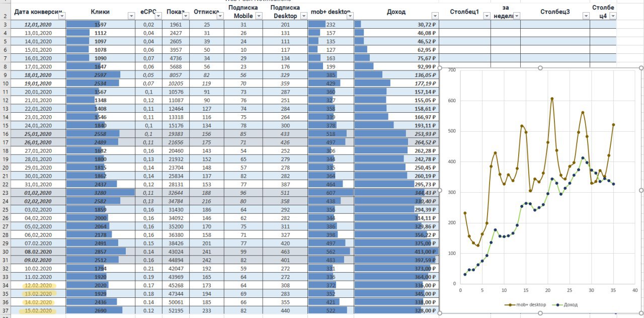Click the Доход cell 413,00 ₽

click(396, 252)
